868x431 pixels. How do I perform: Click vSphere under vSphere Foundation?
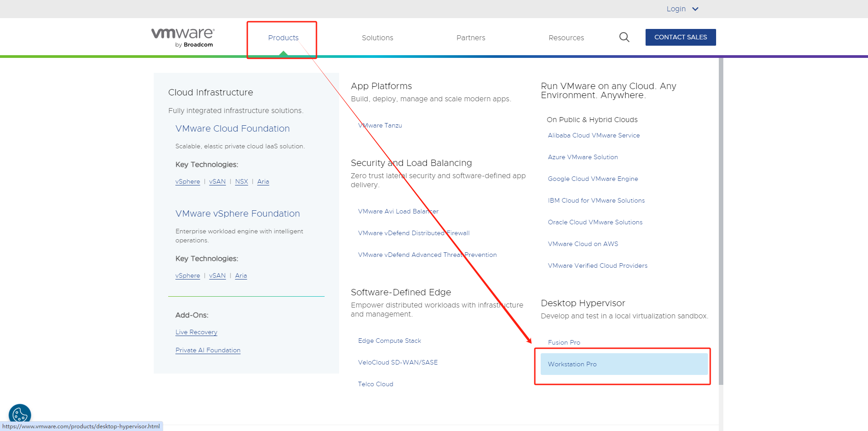click(x=188, y=275)
